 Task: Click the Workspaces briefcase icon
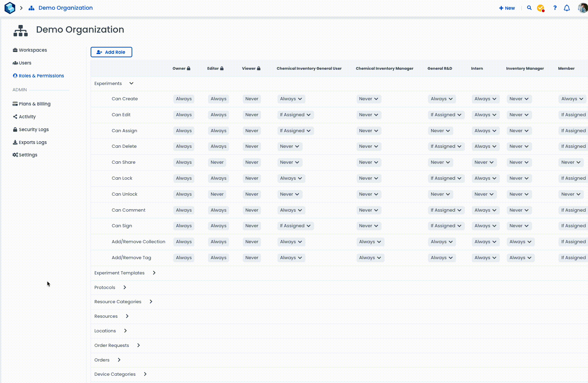(x=15, y=50)
